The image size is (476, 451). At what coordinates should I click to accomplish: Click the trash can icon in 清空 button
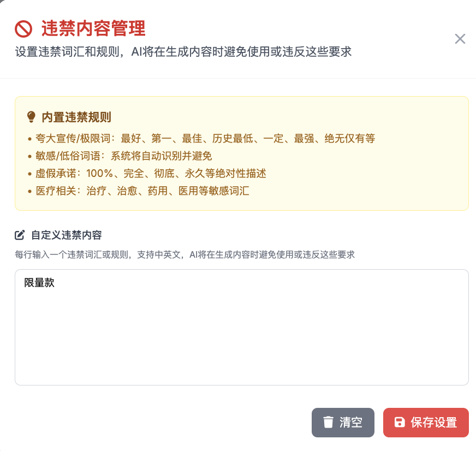click(x=328, y=423)
